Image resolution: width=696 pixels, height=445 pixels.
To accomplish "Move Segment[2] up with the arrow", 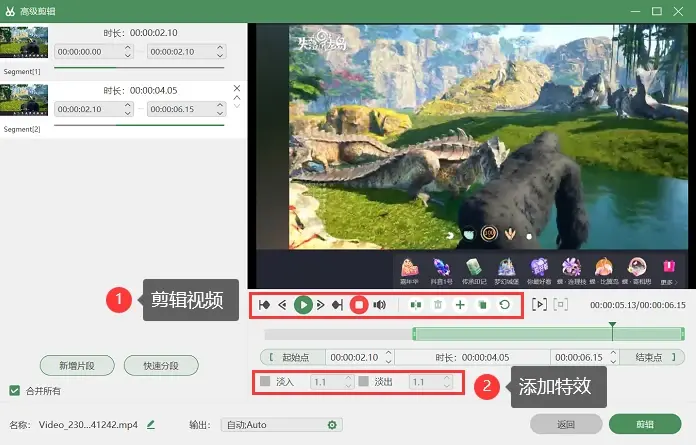I will point(237,98).
